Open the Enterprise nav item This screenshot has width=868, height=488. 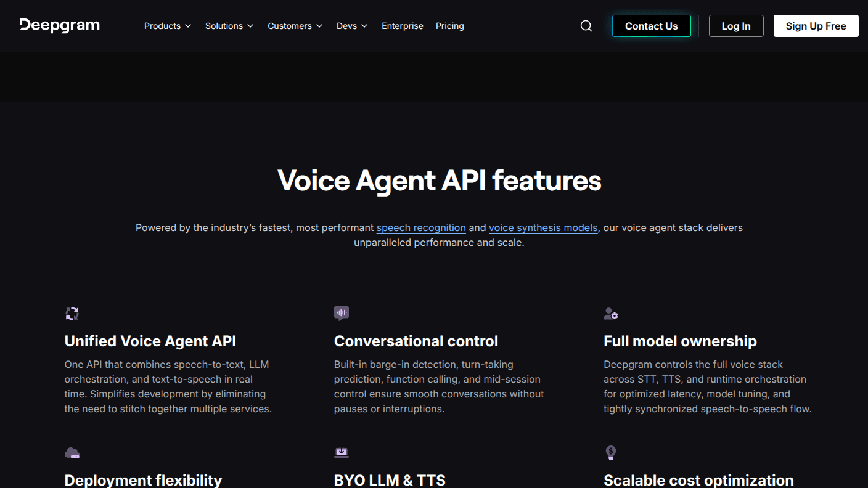403,26
